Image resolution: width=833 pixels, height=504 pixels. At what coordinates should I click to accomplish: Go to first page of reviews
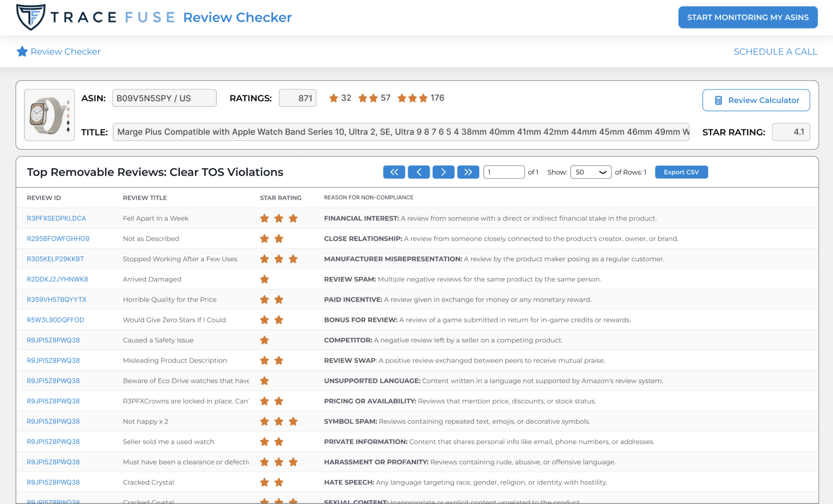click(394, 172)
